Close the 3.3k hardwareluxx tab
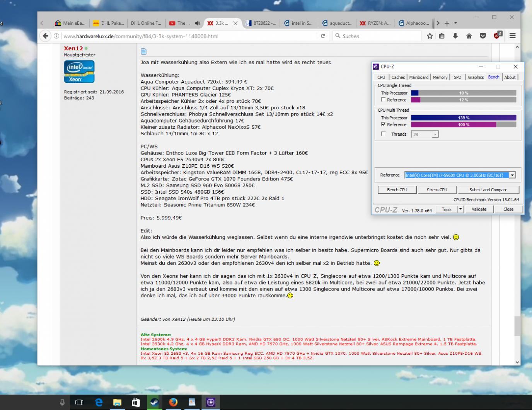 (235, 23)
